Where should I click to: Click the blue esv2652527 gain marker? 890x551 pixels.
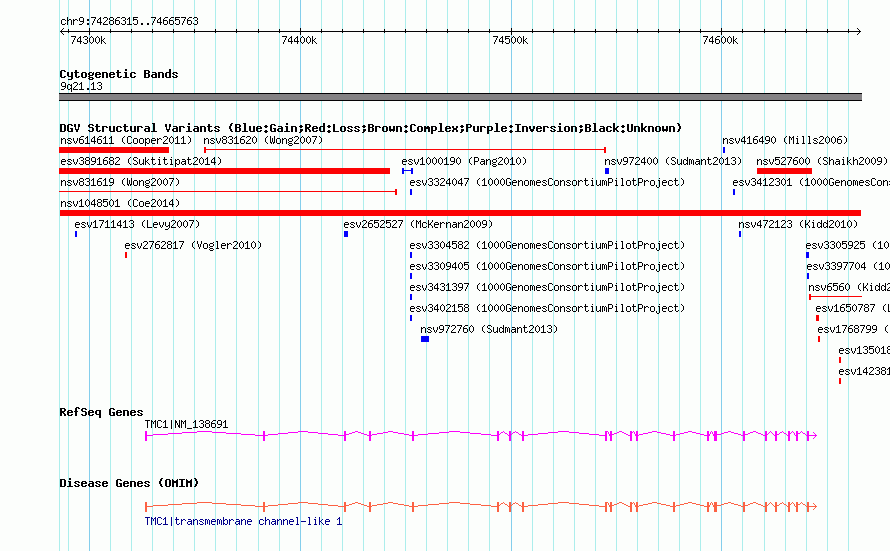(346, 234)
